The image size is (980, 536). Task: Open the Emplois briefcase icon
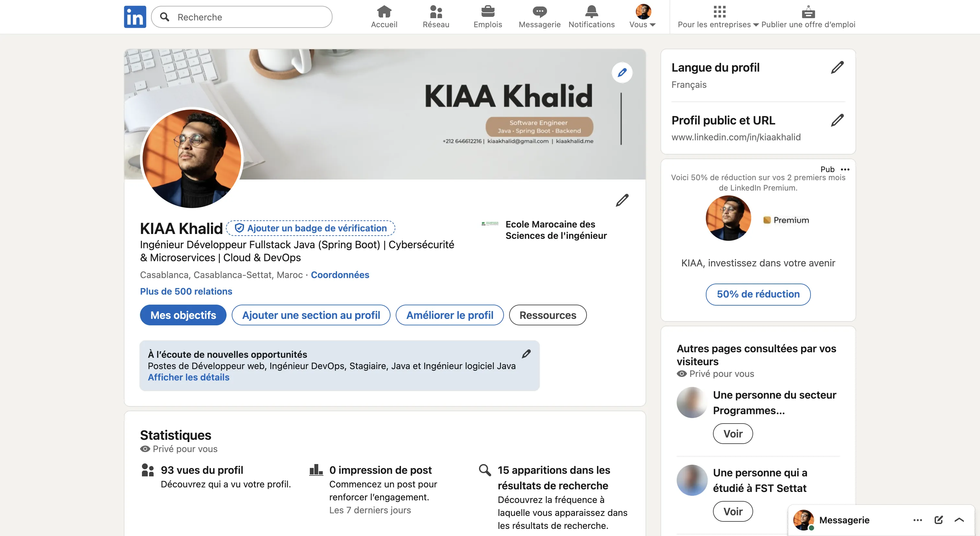pos(488,12)
